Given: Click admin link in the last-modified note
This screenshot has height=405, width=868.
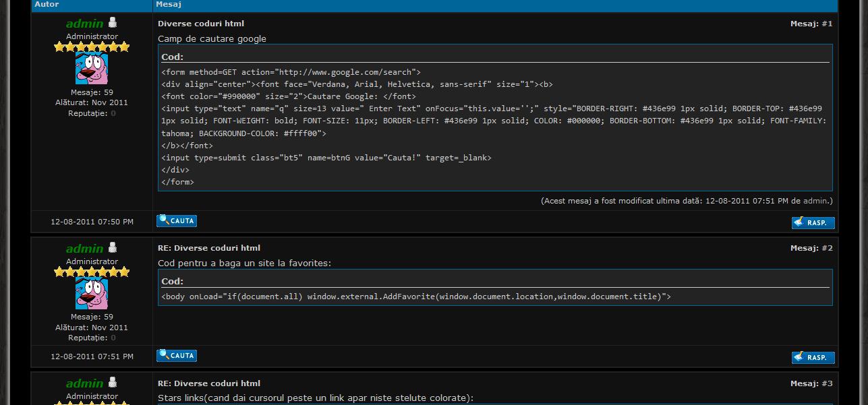Looking at the screenshot, I should [815, 201].
